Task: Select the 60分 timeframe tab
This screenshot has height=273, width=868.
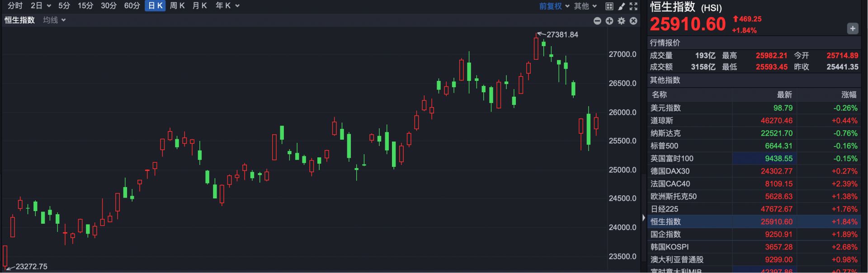Action: click(x=132, y=6)
